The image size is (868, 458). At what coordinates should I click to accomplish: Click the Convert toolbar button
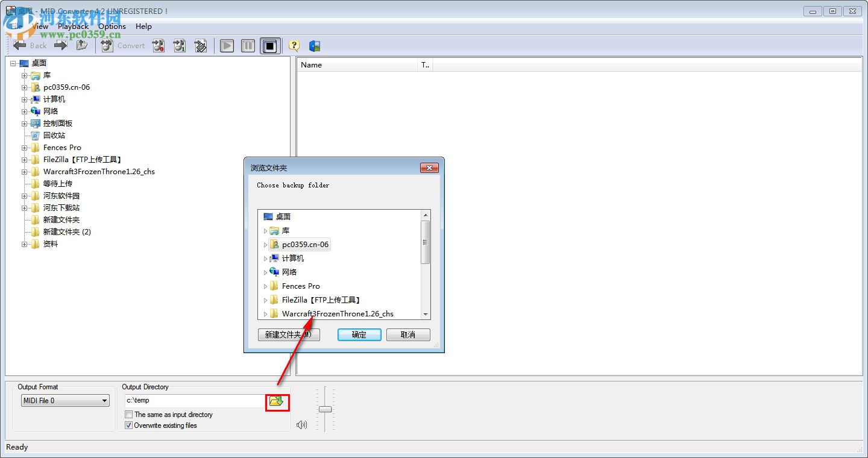pos(124,46)
